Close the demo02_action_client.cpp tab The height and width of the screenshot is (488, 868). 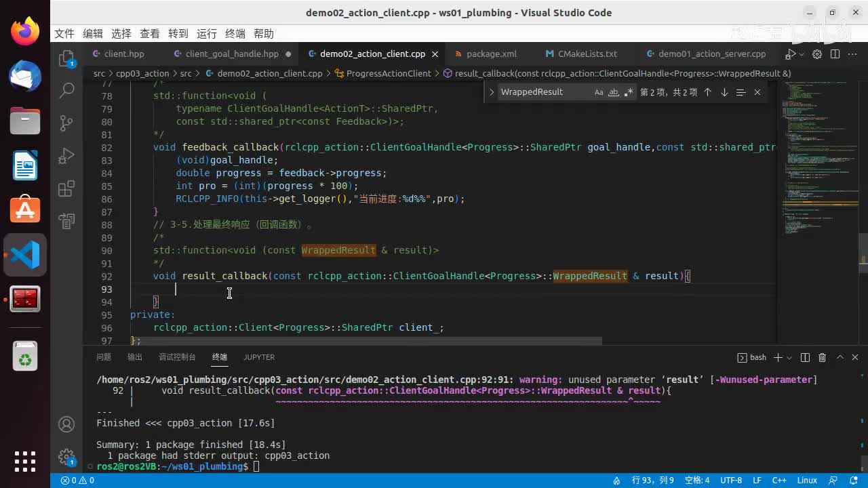click(x=435, y=54)
